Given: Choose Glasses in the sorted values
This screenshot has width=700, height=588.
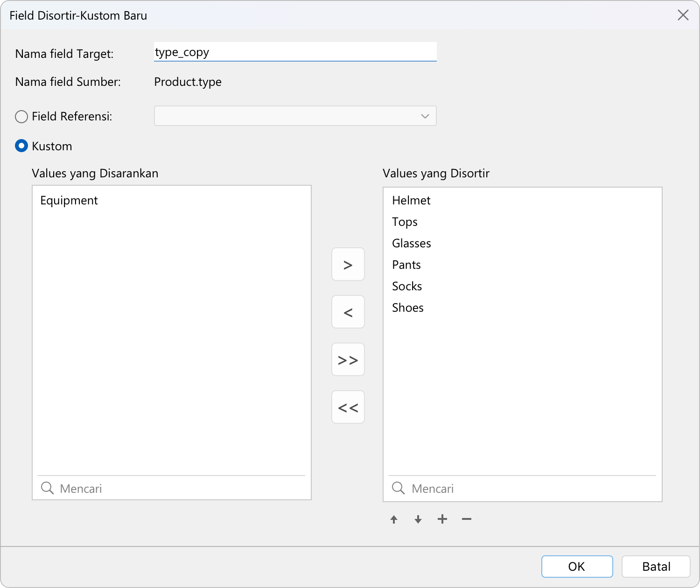Looking at the screenshot, I should 411,244.
